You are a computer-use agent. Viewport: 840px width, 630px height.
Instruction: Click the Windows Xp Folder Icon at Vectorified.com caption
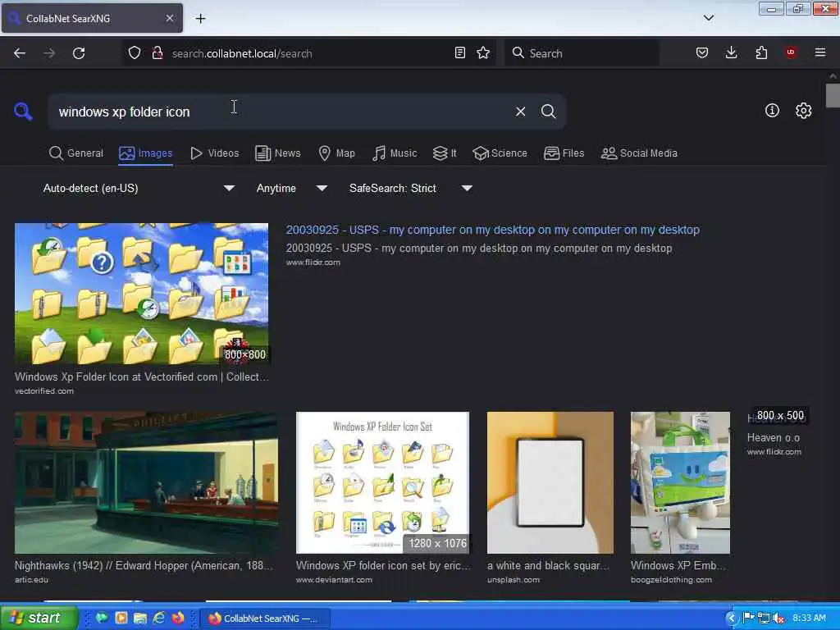point(141,377)
